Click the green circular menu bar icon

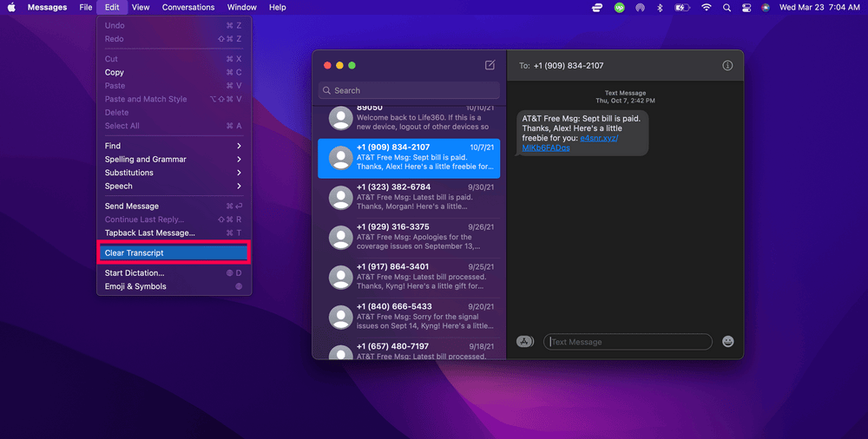pos(620,7)
